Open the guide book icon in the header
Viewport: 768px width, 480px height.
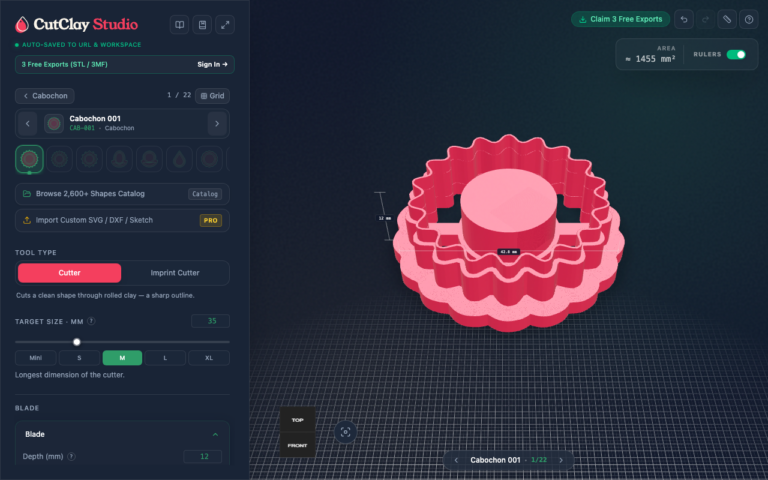180,25
